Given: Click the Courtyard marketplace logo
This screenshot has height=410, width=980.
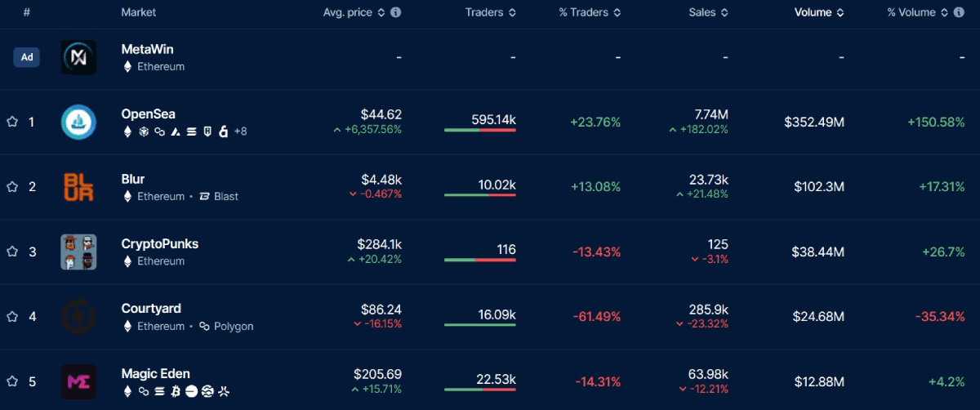Looking at the screenshot, I should tap(78, 317).
